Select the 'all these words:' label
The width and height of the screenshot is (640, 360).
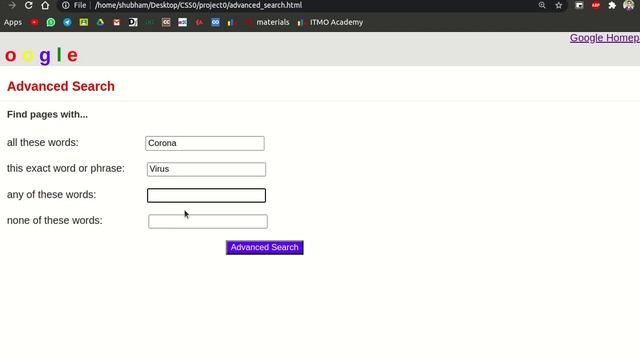pos(42,142)
